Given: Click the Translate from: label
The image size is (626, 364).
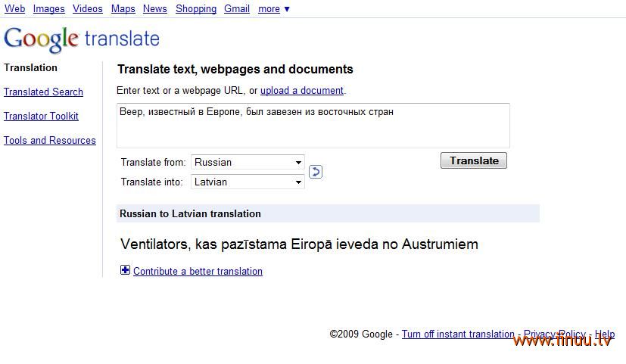Looking at the screenshot, I should pyautogui.click(x=154, y=163).
